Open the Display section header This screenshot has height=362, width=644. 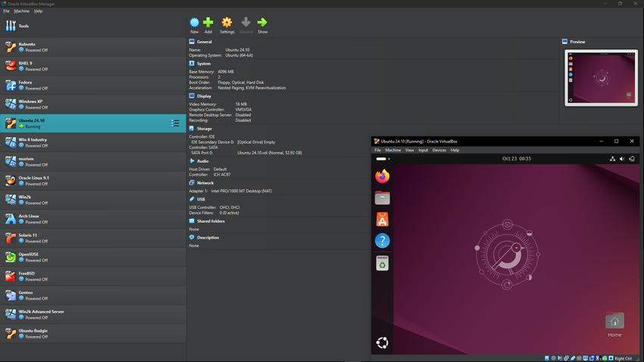[204, 96]
